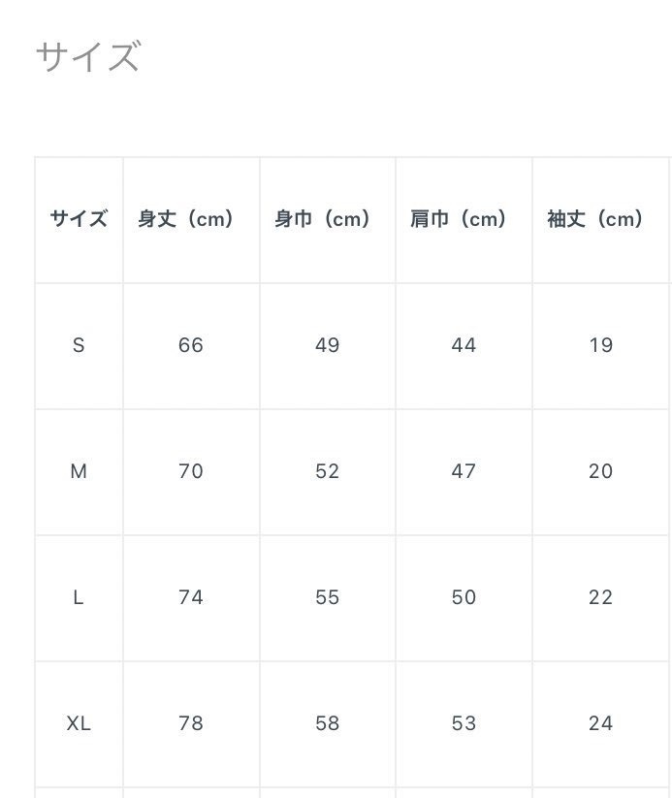Viewport: 672px width, 798px height.
Task: Click the S sleeve length value 19
Action: coord(600,345)
